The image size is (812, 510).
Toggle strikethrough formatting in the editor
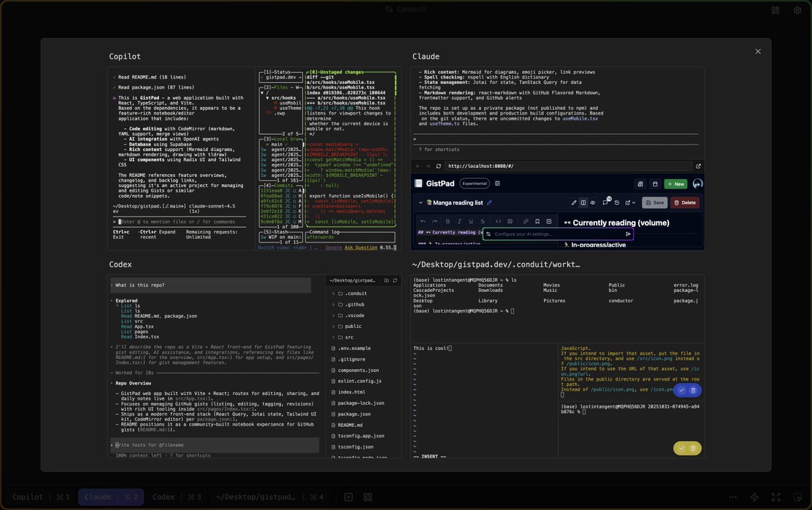pyautogui.click(x=483, y=221)
